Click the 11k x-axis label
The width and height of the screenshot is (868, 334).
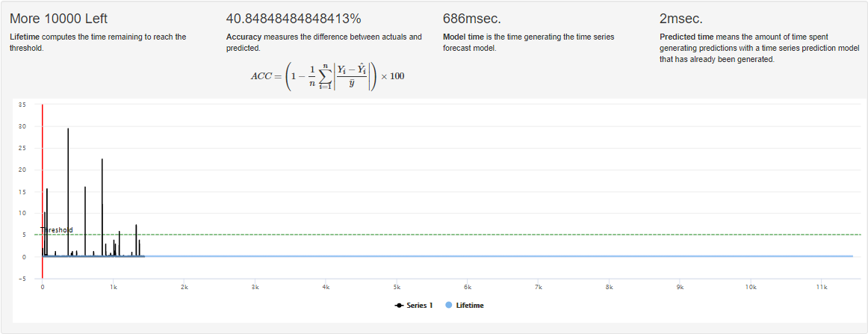[822, 288]
